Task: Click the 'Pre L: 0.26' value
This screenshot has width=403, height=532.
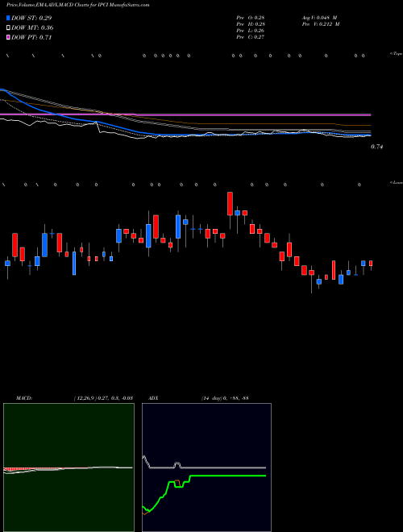Action: pyautogui.click(x=251, y=31)
